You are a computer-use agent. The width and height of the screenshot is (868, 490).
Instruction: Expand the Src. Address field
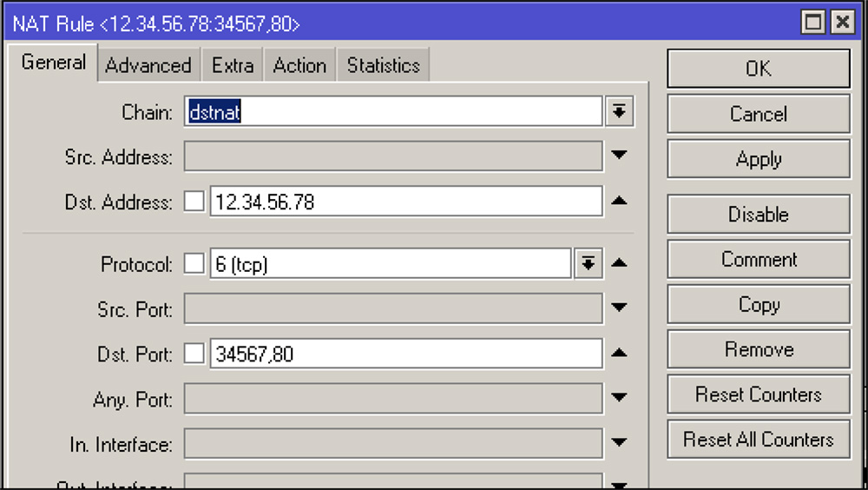point(619,156)
